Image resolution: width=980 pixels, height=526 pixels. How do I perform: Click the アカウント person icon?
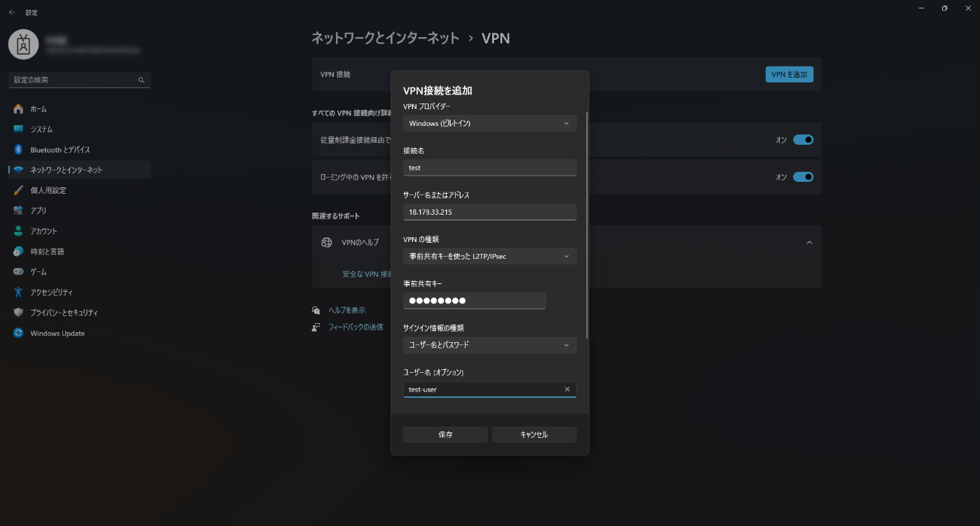coord(18,231)
